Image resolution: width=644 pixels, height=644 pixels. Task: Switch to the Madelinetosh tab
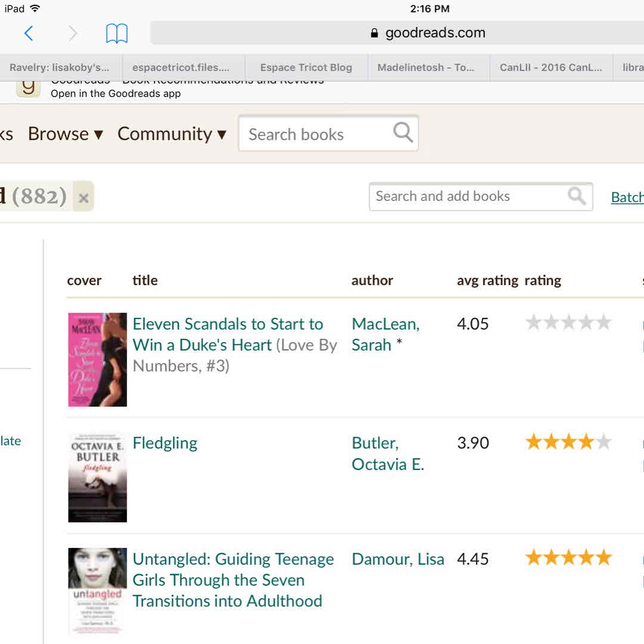pyautogui.click(x=426, y=67)
